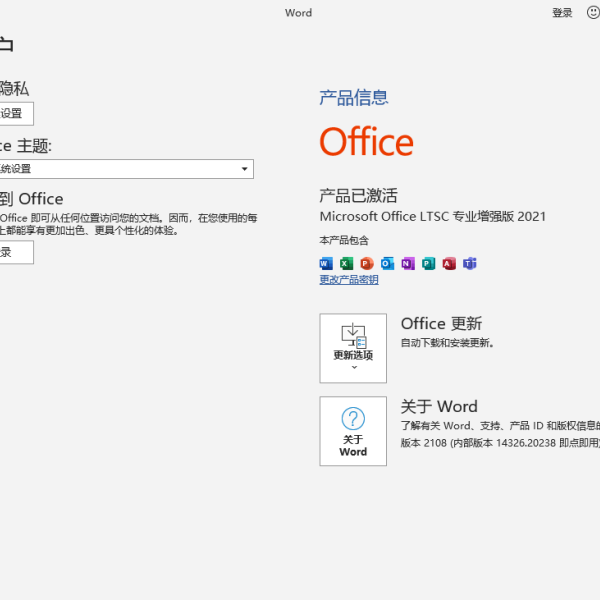Click the Outlook app icon

(387, 264)
